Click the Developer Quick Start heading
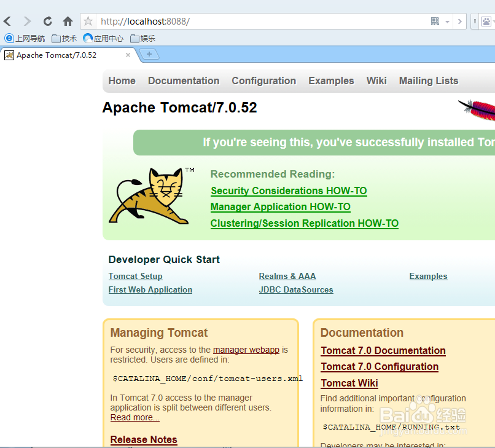This screenshot has width=495, height=448. 164,260
